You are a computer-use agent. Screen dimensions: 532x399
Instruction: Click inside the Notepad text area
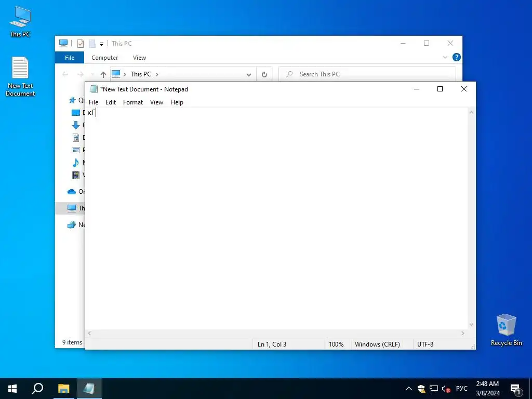276,217
